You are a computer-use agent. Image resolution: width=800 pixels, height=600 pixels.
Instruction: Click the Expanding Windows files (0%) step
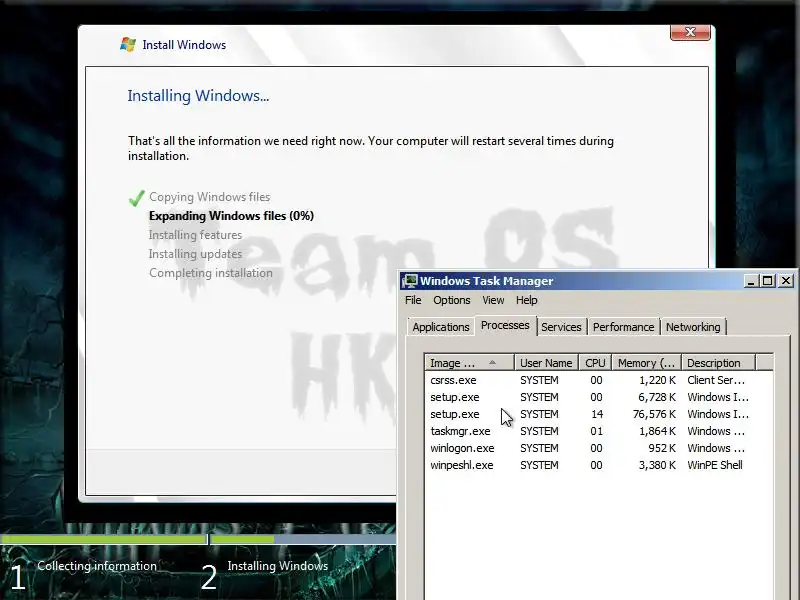coord(231,216)
